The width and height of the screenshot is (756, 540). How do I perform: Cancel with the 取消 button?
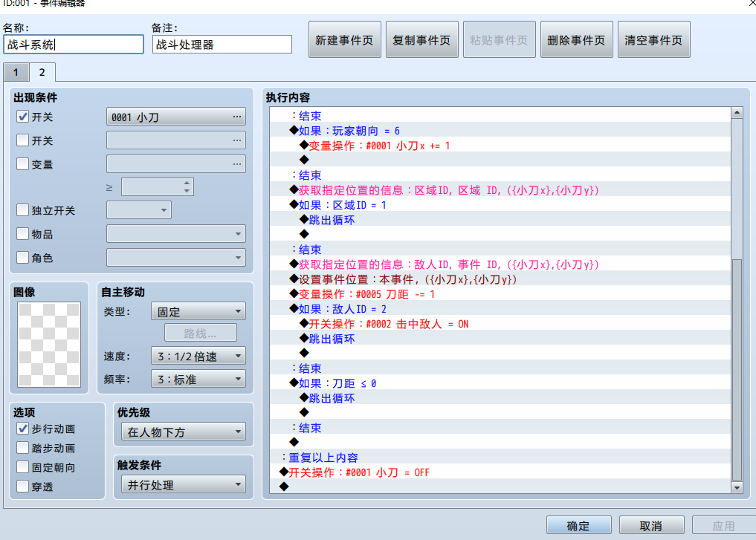(651, 526)
